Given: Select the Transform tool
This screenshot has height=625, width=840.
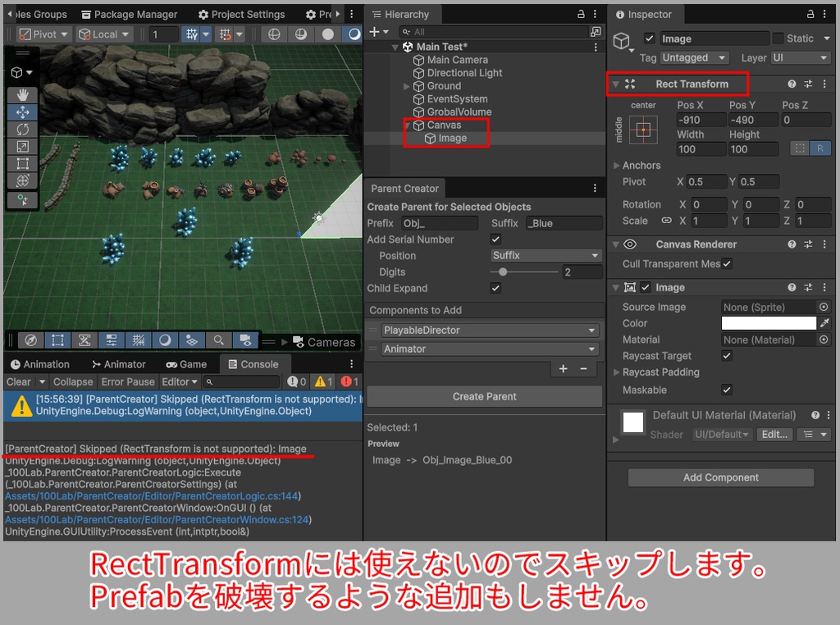Looking at the screenshot, I should 22,180.
